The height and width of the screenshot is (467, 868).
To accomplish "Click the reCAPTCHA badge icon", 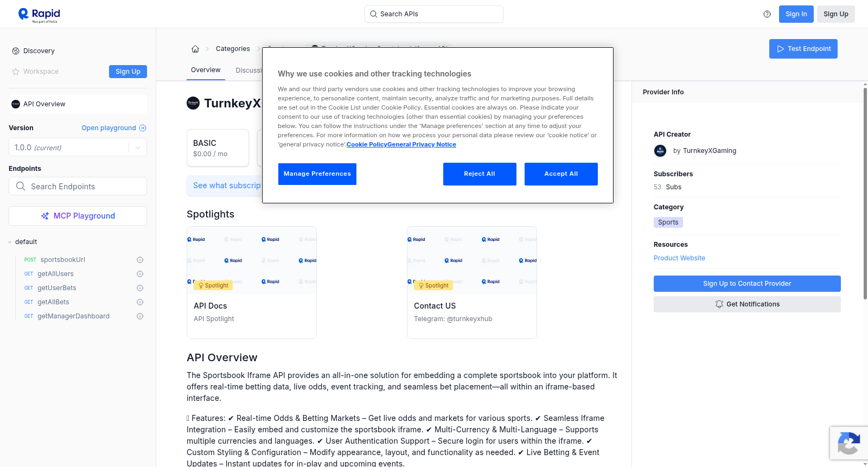I will 848,443.
